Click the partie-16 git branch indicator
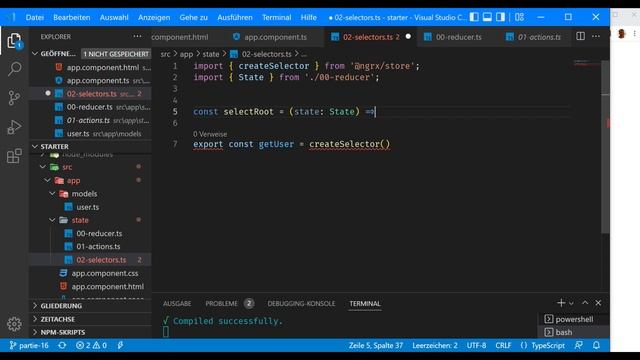Image resolution: width=640 pixels, height=360 pixels. (29, 345)
